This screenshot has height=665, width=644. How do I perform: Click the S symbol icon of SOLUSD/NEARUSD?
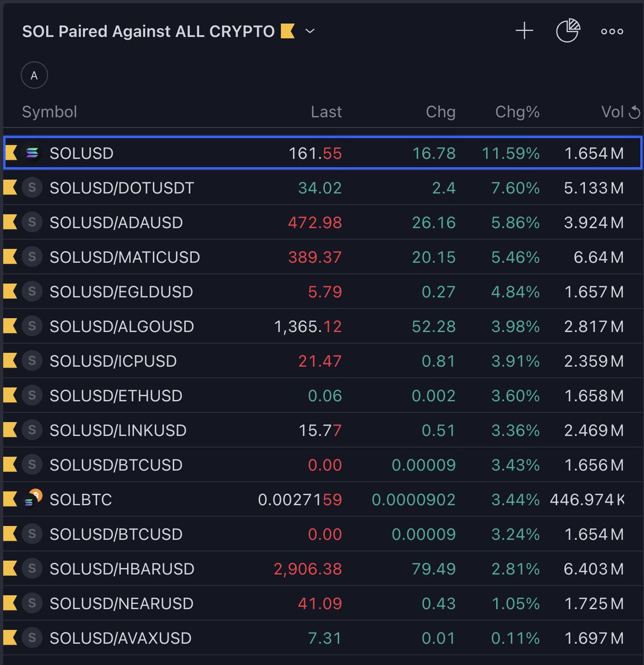[x=32, y=603]
